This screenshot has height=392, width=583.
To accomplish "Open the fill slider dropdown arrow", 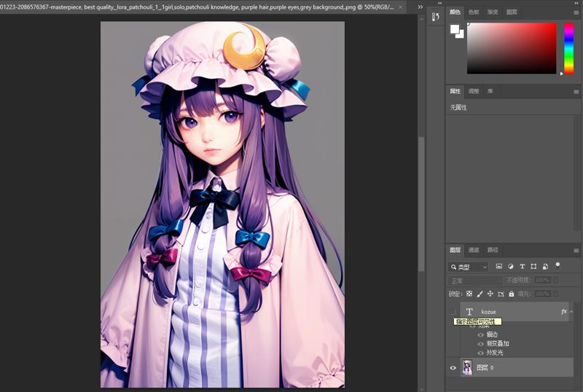I will [556, 294].
